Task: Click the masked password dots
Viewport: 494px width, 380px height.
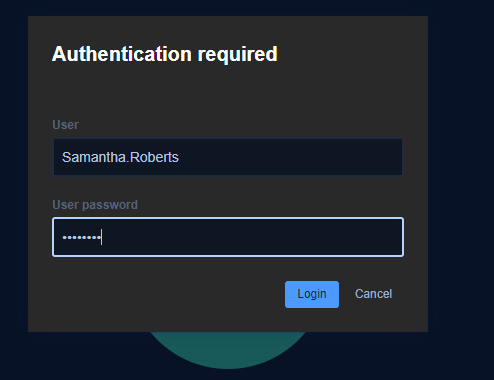Action: click(x=82, y=237)
